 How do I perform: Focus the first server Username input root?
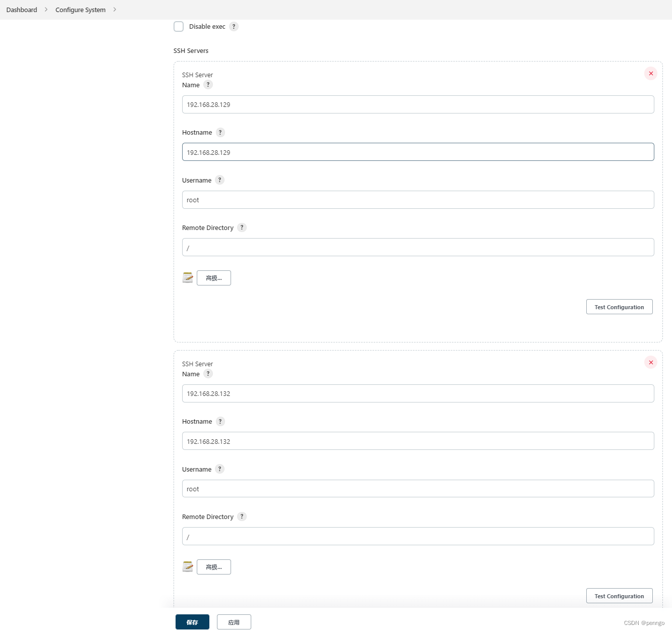coord(418,200)
